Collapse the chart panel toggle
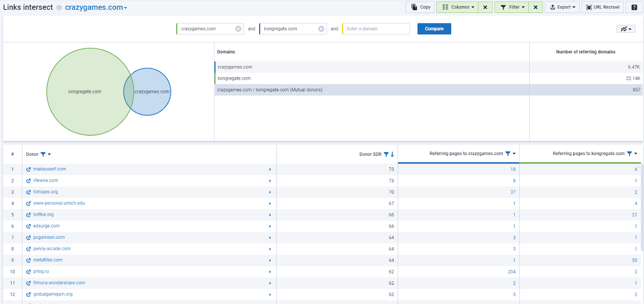This screenshot has width=644, height=304. tap(626, 29)
